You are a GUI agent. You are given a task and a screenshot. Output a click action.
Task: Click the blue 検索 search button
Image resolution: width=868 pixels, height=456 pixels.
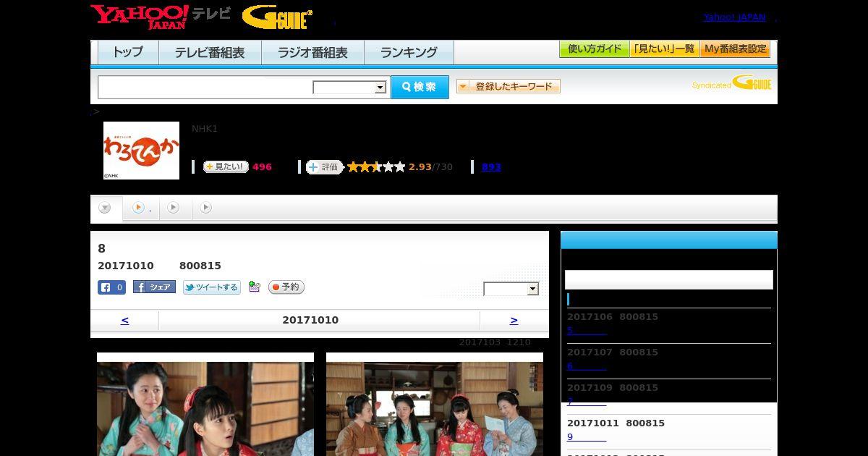click(420, 87)
